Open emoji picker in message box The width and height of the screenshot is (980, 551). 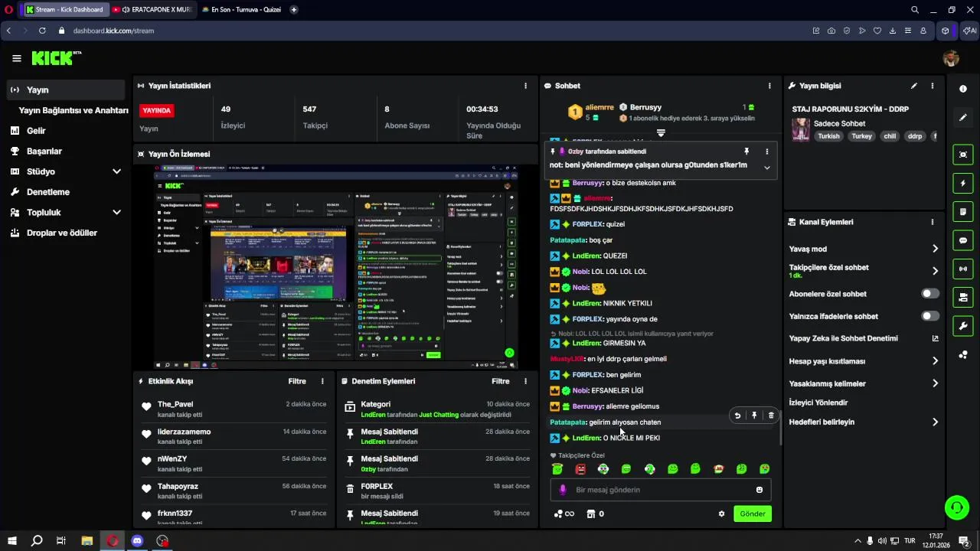(x=759, y=490)
